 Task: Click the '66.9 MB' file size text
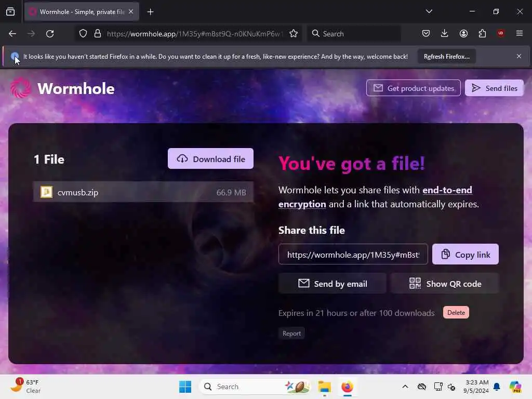pos(231,192)
